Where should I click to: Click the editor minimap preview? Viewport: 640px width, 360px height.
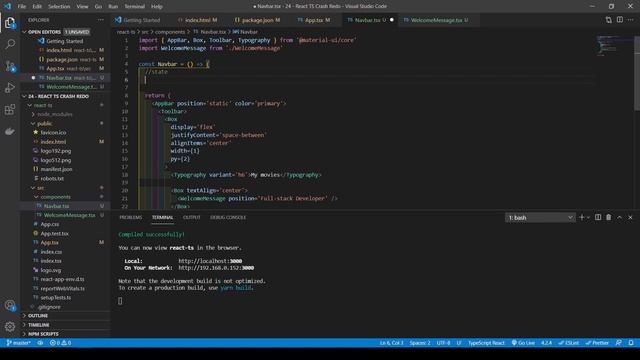[x=614, y=45]
